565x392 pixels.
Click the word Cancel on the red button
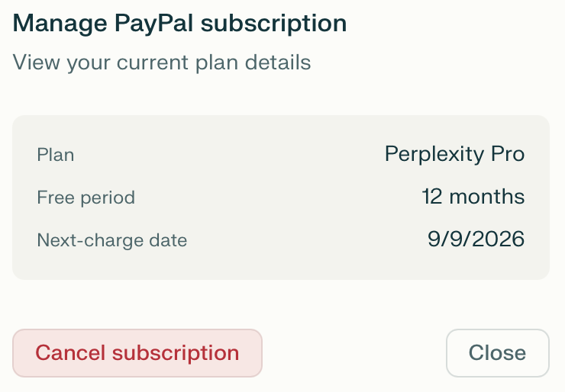tap(71, 353)
